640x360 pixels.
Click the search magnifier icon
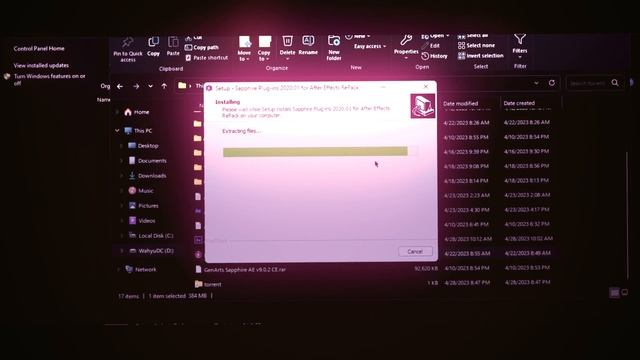coord(615,83)
